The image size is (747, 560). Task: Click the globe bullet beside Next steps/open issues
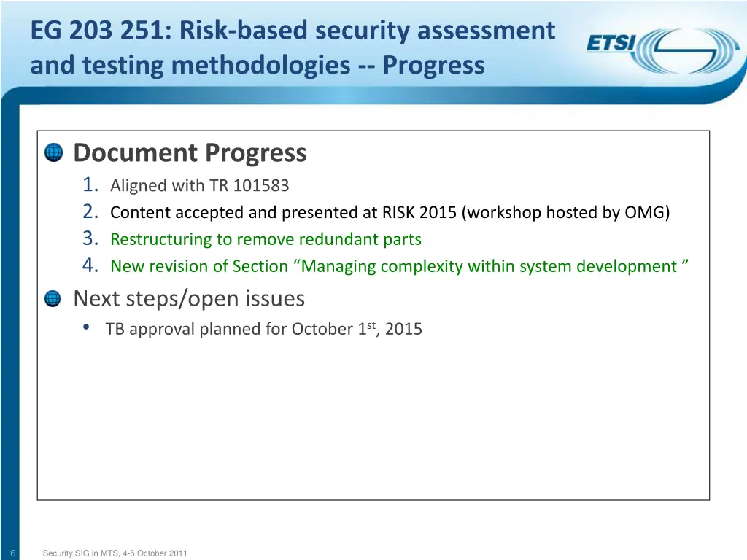click(53, 298)
